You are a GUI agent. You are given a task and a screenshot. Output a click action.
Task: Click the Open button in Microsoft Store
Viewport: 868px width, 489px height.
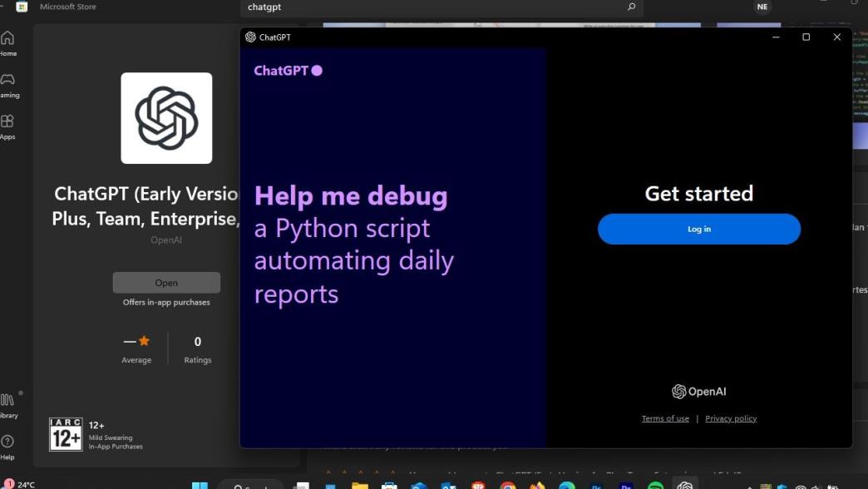click(166, 283)
